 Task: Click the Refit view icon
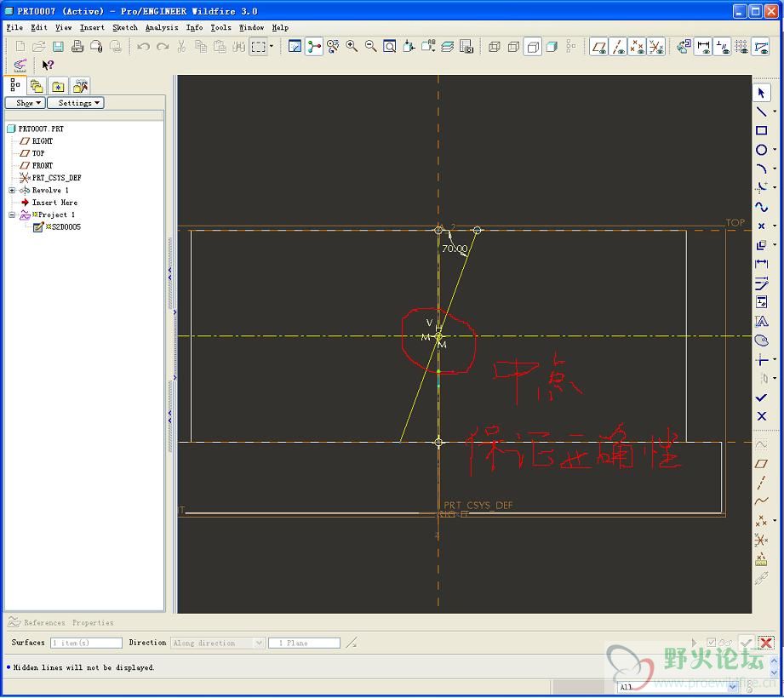390,47
